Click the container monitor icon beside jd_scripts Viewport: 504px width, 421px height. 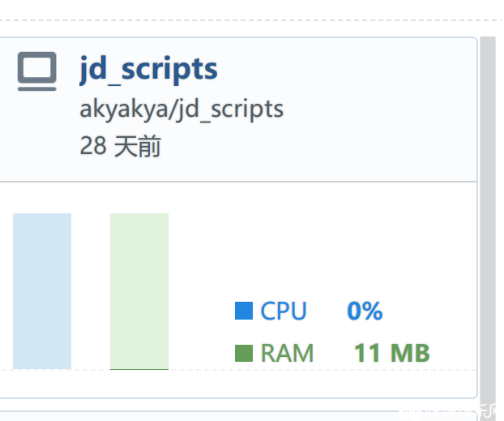coord(37,71)
